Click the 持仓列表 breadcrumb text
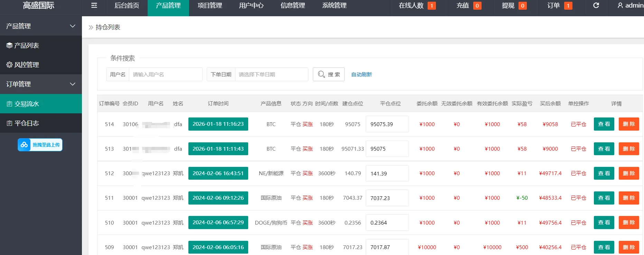Image resolution: width=644 pixels, height=255 pixels. (108, 27)
